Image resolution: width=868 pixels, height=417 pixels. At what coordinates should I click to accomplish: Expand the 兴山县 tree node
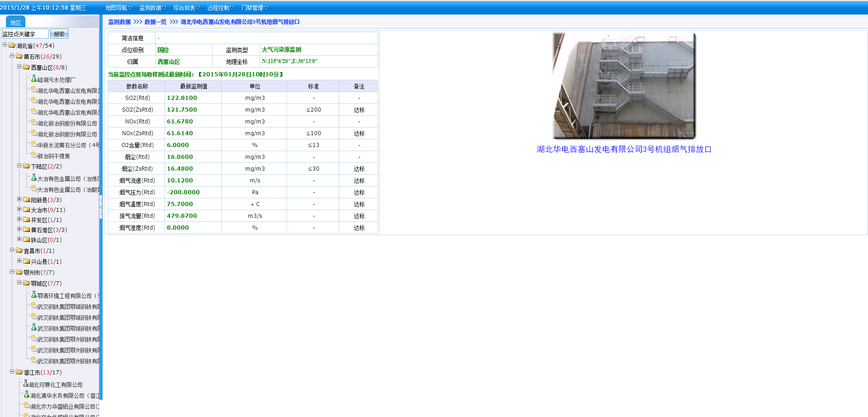pos(19,261)
